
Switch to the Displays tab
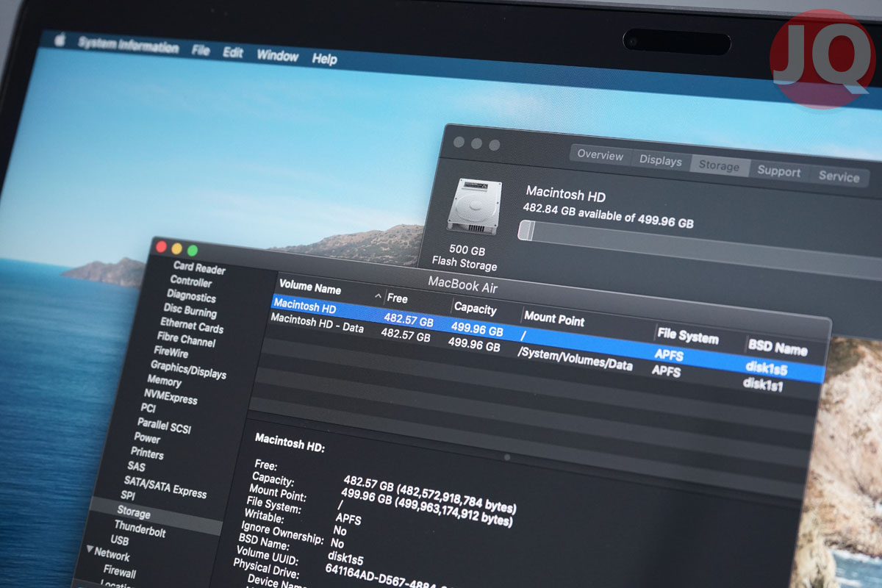coord(660,161)
